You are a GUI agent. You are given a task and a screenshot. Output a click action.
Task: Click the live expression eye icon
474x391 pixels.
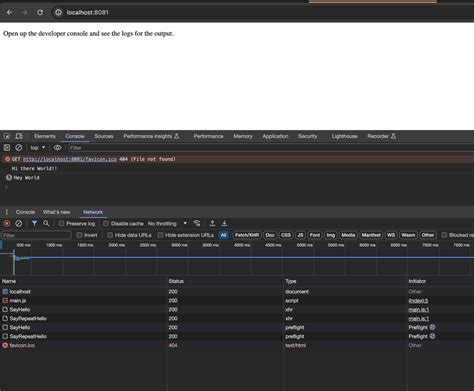coord(57,147)
